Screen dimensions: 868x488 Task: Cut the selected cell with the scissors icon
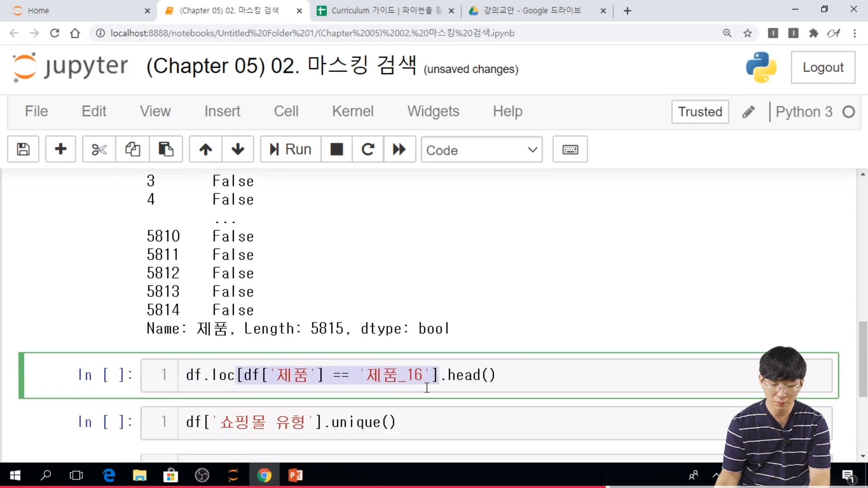99,149
